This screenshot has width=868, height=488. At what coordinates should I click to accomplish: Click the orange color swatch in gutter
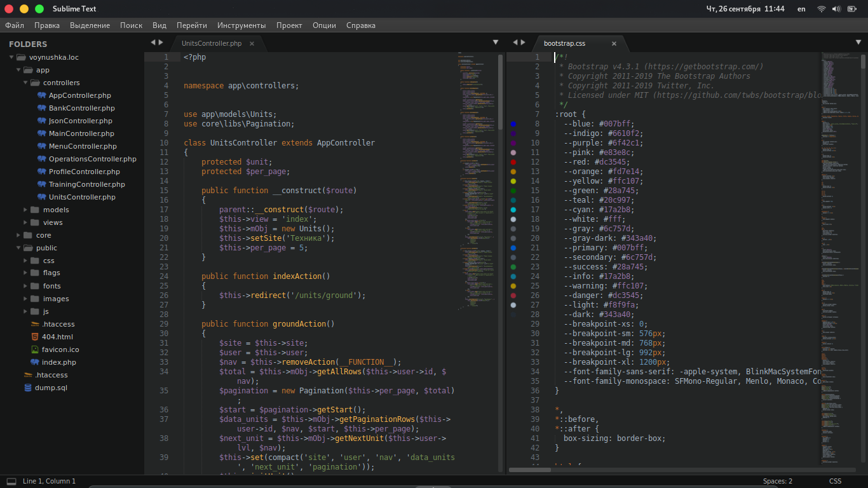coord(513,172)
